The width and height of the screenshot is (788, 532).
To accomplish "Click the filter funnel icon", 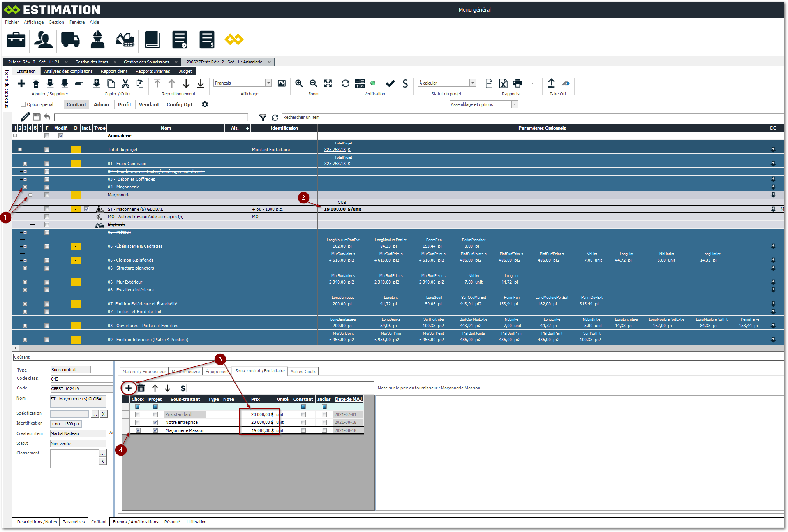I will point(263,117).
